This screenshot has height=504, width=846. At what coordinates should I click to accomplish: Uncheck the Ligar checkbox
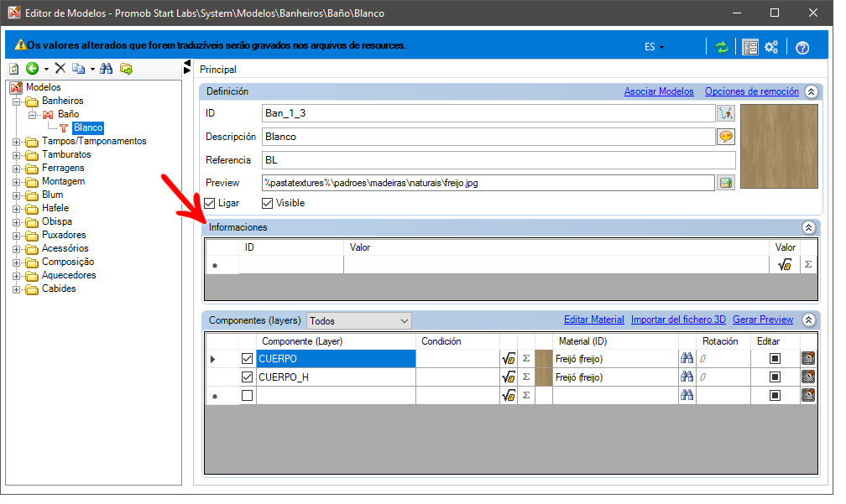pyautogui.click(x=210, y=203)
